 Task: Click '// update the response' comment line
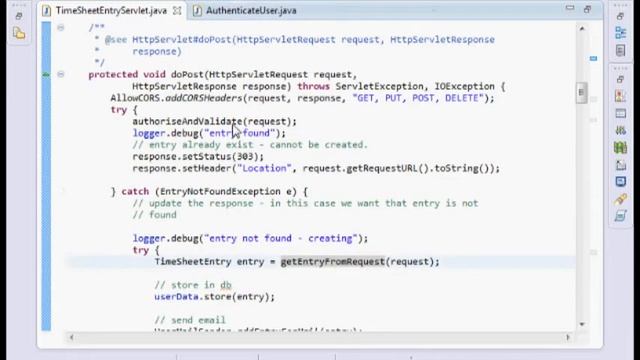[305, 203]
